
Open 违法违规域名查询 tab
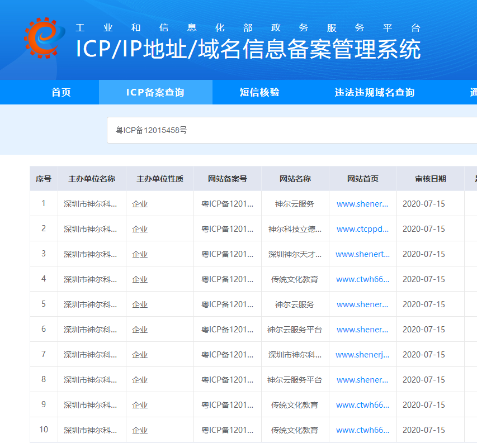coord(375,92)
